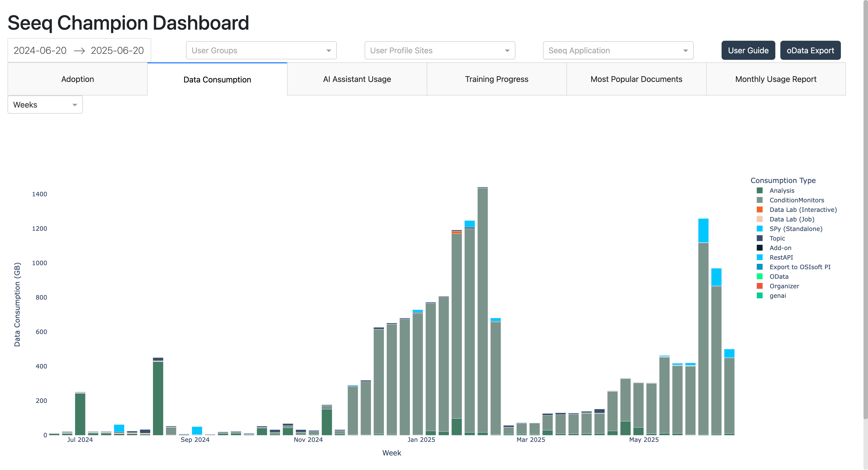
Task: Click the Seeq Application dropdown arrow
Action: point(685,51)
